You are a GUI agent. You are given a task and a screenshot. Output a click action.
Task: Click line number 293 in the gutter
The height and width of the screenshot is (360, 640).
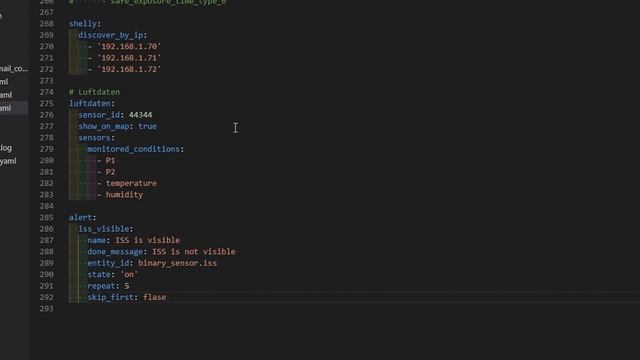pos(47,309)
